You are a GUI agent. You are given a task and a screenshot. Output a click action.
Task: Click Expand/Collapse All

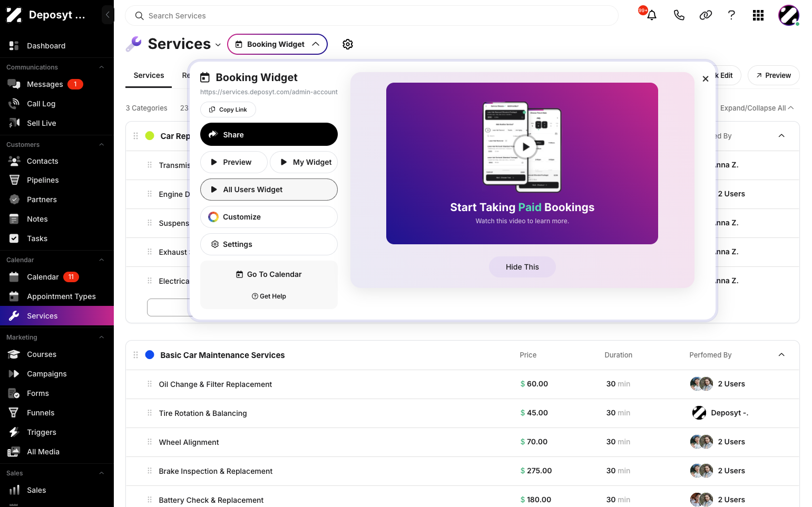757,108
